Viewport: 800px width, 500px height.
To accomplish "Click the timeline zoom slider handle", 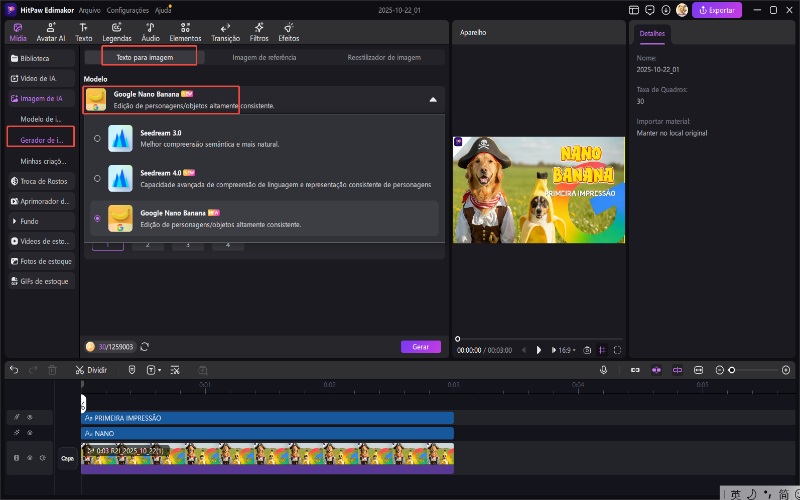I will [732, 370].
